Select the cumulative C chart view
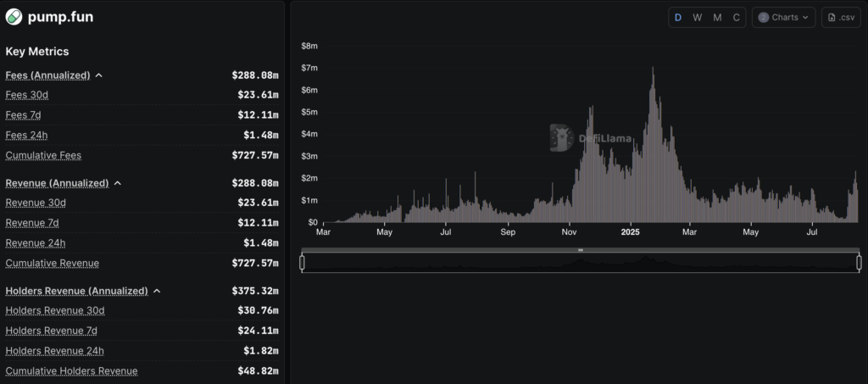 pyautogui.click(x=737, y=18)
